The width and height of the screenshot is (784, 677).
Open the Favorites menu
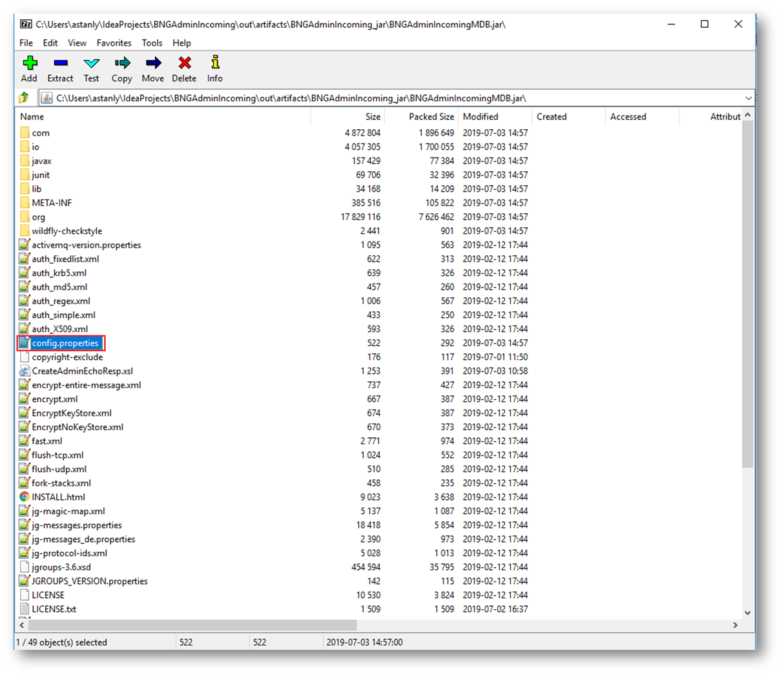pos(114,43)
